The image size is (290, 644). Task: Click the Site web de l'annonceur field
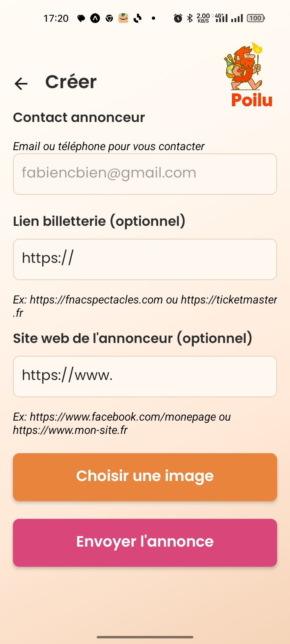click(x=145, y=376)
